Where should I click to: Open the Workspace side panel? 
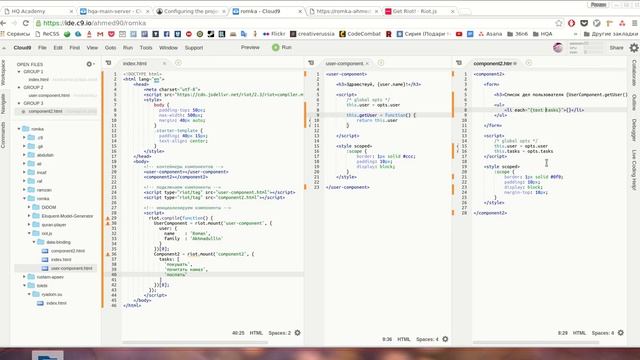(x=4, y=72)
